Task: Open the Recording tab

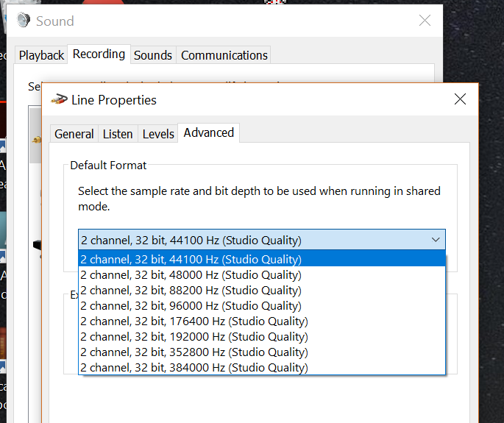Action: tap(99, 54)
